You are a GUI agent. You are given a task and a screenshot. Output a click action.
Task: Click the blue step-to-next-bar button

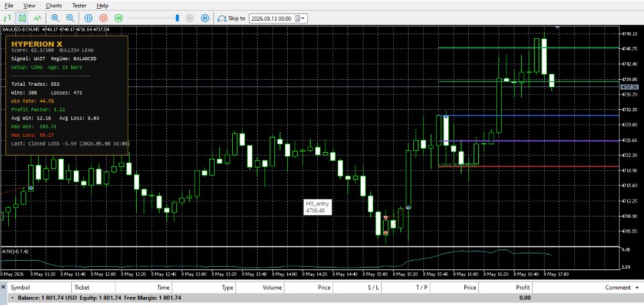(x=205, y=18)
